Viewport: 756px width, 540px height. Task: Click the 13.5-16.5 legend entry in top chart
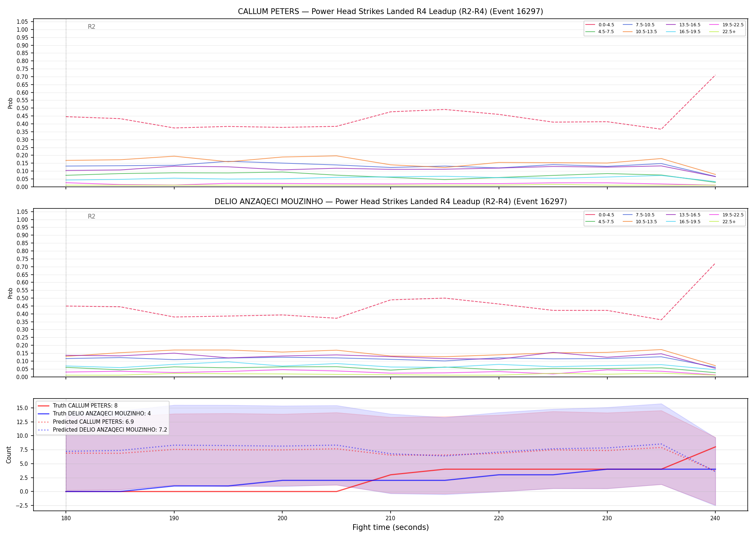click(x=684, y=25)
